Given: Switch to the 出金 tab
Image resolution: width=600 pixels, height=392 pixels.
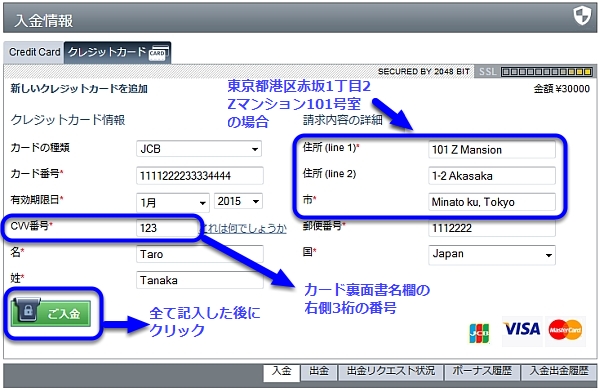Looking at the screenshot, I should tap(319, 371).
